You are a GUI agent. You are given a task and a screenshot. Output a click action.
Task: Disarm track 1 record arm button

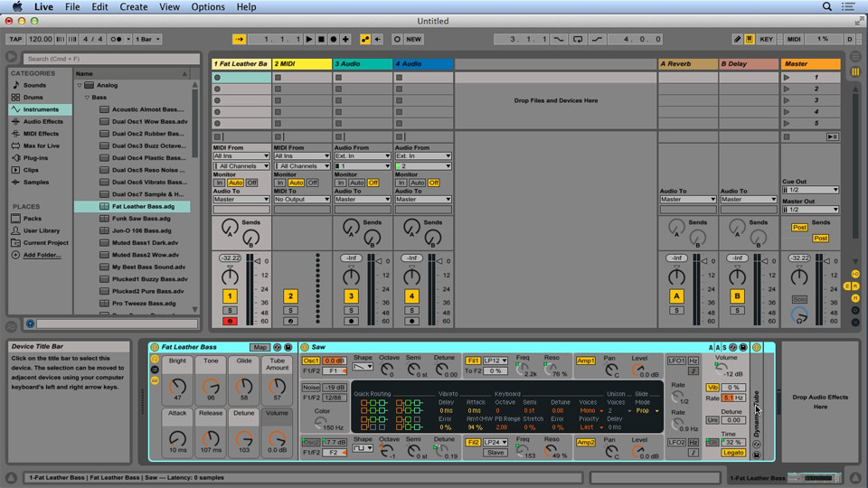[x=230, y=321]
